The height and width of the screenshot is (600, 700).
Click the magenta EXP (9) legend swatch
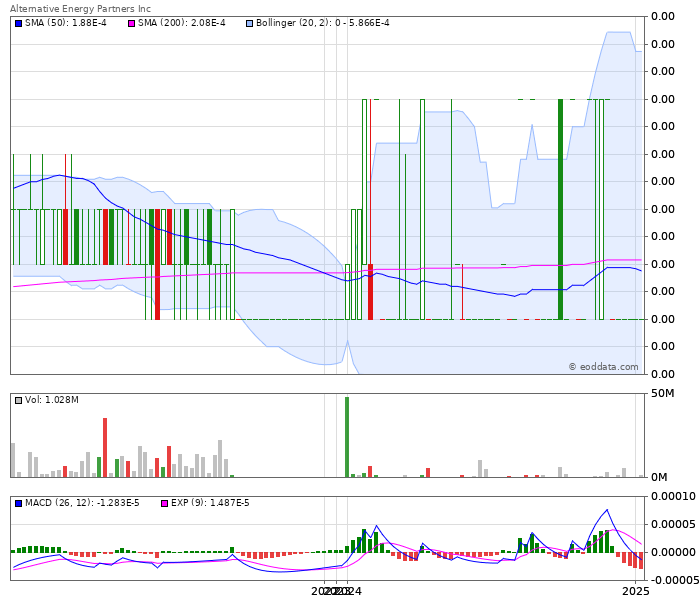pos(164,503)
